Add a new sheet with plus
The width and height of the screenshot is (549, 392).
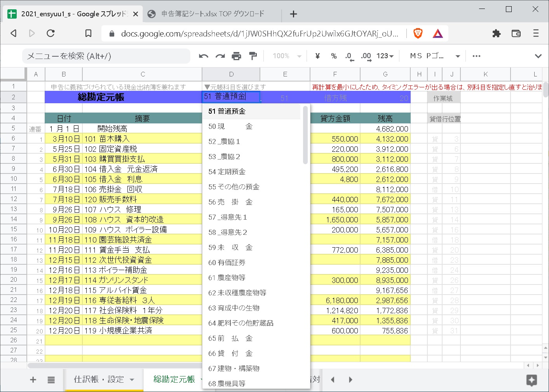33,380
